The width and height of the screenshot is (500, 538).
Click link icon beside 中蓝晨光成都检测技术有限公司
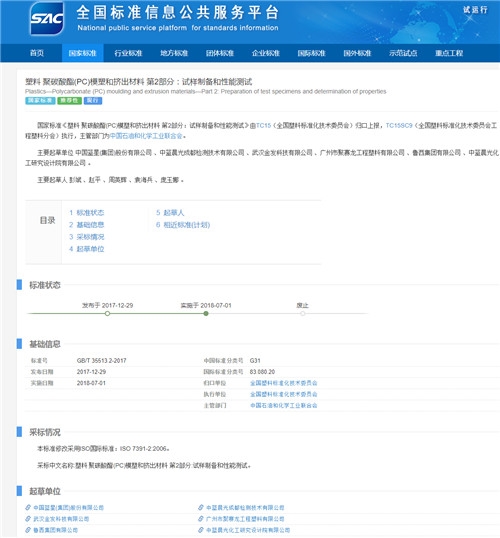201,507
